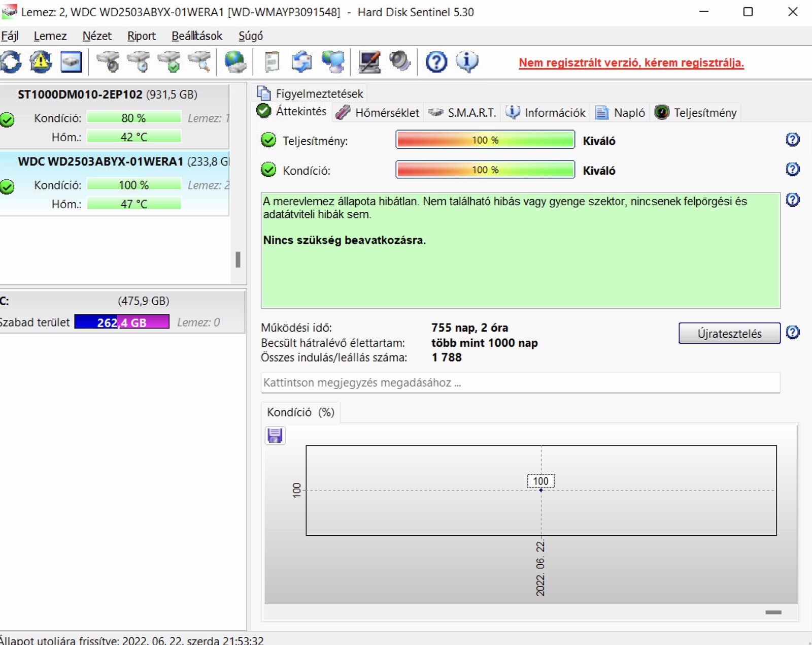Screen dimensions: 812x645
Task: Click the disk list vertical scrollbar thumb
Action: [x=238, y=260]
